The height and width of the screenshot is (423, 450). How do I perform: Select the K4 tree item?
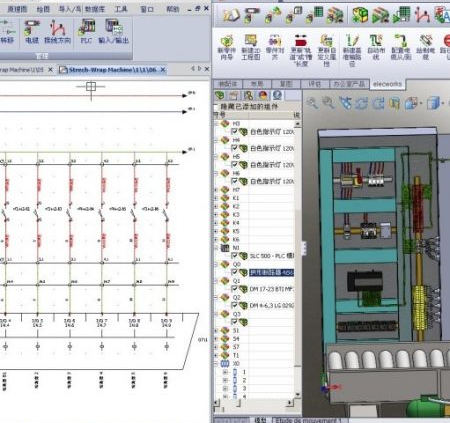click(x=236, y=223)
